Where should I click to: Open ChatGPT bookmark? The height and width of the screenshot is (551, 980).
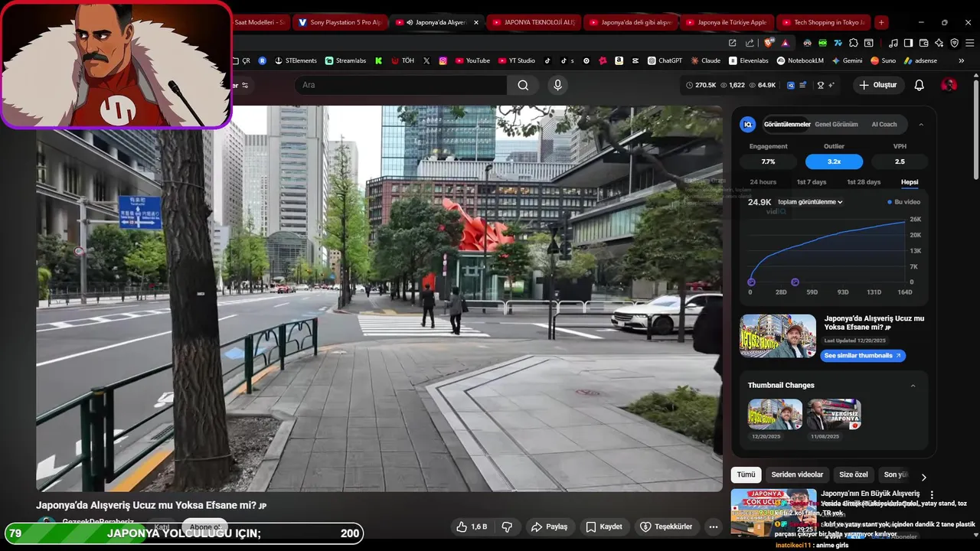[x=665, y=60]
